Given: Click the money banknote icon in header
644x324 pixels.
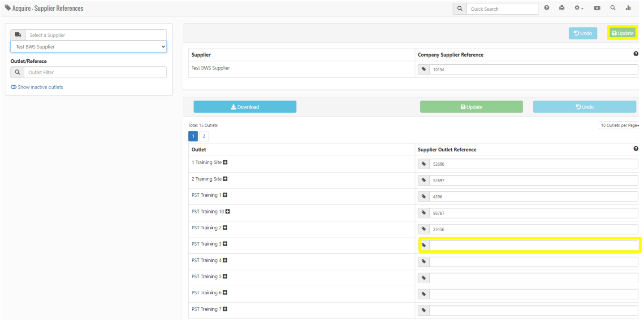Looking at the screenshot, I should click(597, 8).
